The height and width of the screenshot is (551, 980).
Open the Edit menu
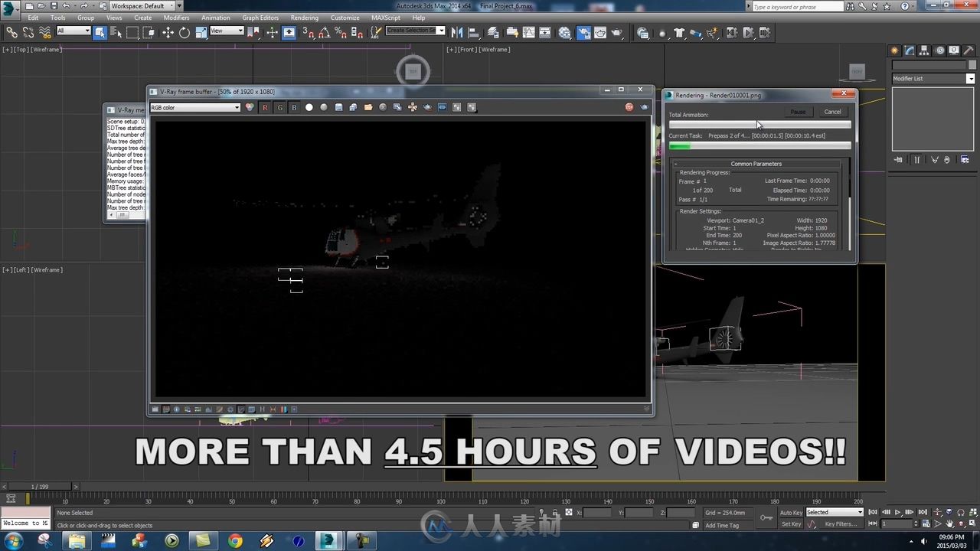33,18
